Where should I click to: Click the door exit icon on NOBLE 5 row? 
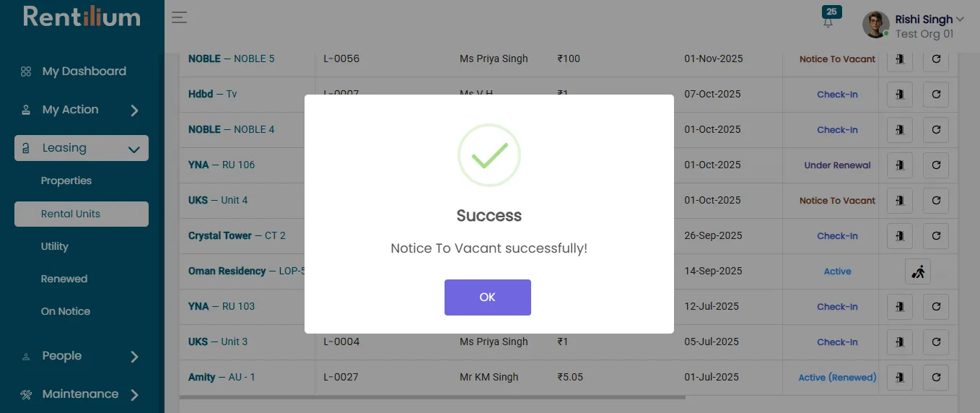point(900,59)
